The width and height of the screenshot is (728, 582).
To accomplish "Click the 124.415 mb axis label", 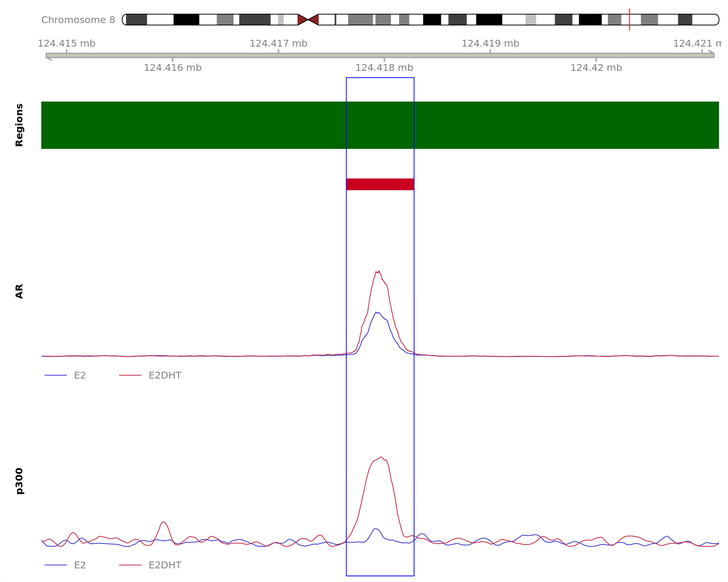I will coord(66,44).
